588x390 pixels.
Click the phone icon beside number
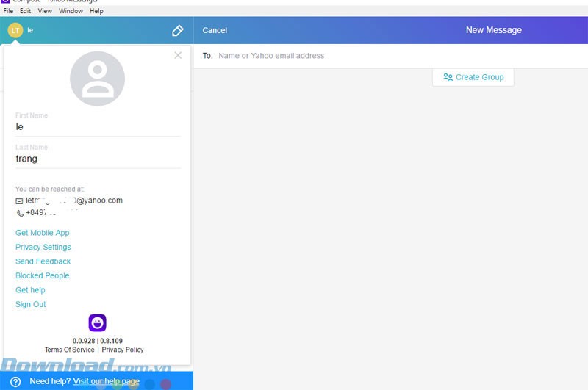click(x=20, y=213)
